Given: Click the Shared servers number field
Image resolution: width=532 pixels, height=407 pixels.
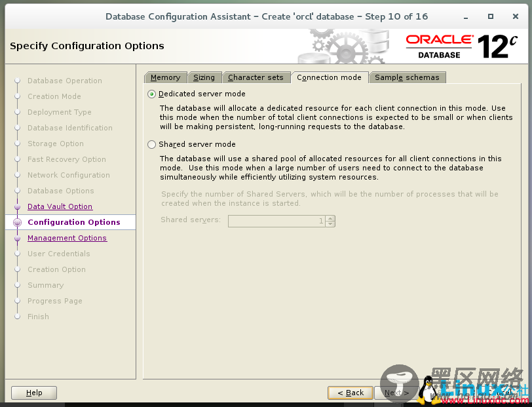Looking at the screenshot, I should (x=276, y=221).
